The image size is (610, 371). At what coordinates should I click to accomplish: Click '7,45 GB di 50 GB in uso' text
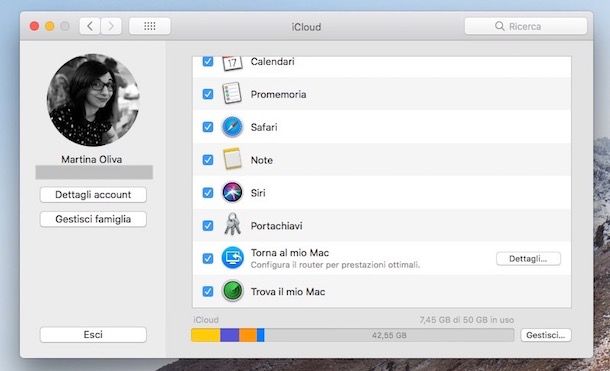pos(467,320)
